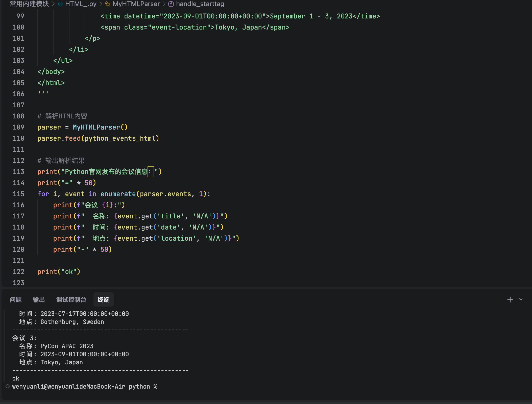Open the terminal profile launcher chevron dropdown
532x404 pixels.
pyautogui.click(x=520, y=299)
